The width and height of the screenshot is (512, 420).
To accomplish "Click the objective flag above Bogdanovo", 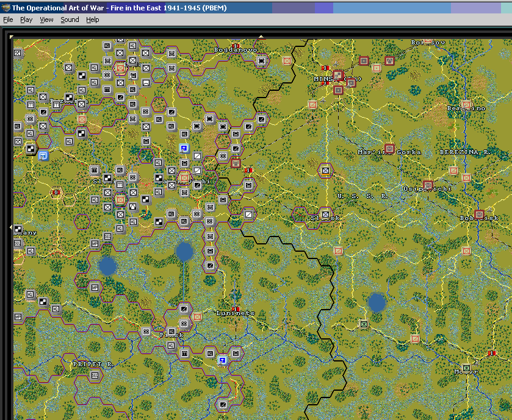I will click(x=236, y=46).
